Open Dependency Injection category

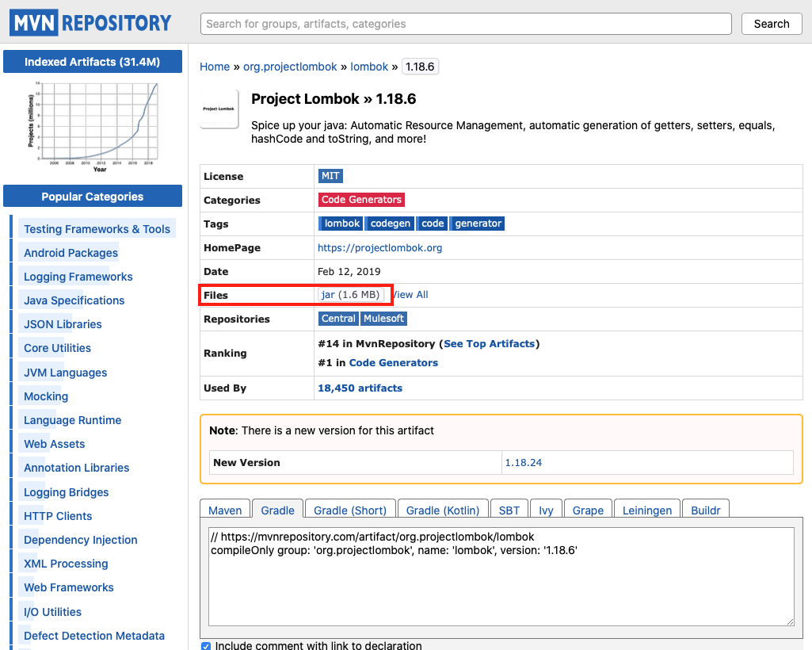tap(81, 540)
